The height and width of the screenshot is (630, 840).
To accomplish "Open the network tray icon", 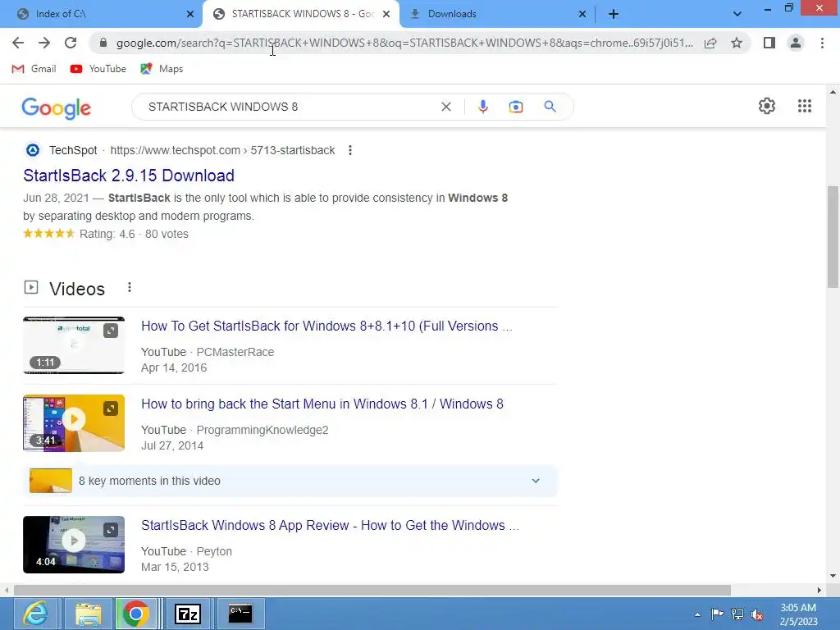I will coord(737,614).
